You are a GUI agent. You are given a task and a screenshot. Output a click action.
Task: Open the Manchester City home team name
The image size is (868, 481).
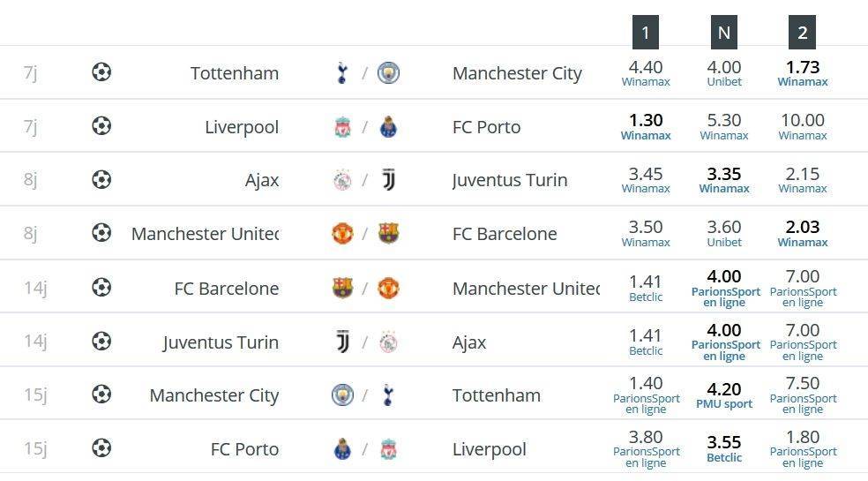click(214, 395)
